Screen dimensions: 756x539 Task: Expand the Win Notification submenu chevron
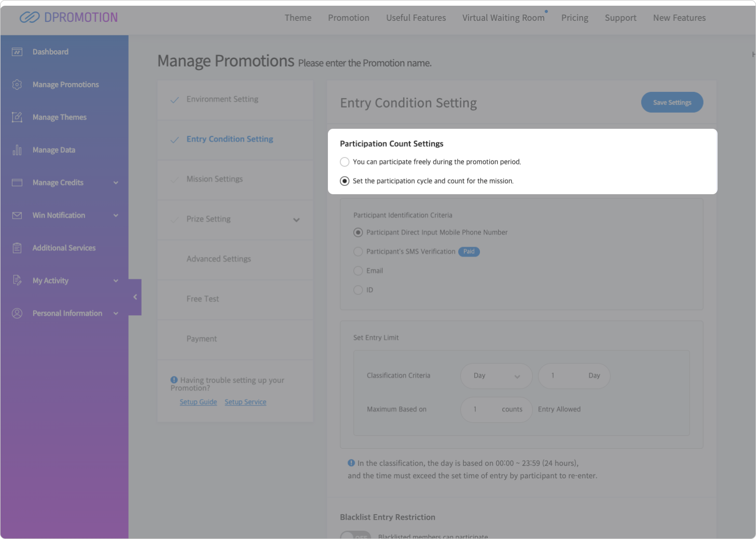click(x=116, y=215)
